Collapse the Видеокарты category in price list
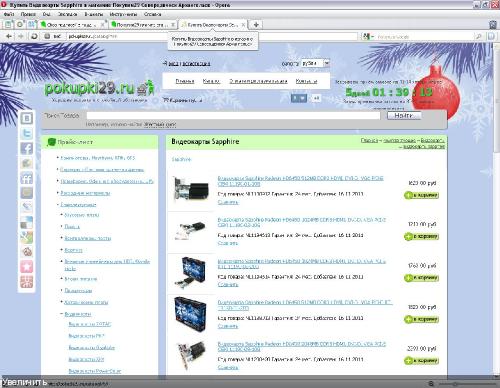 pyautogui.click(x=61, y=314)
